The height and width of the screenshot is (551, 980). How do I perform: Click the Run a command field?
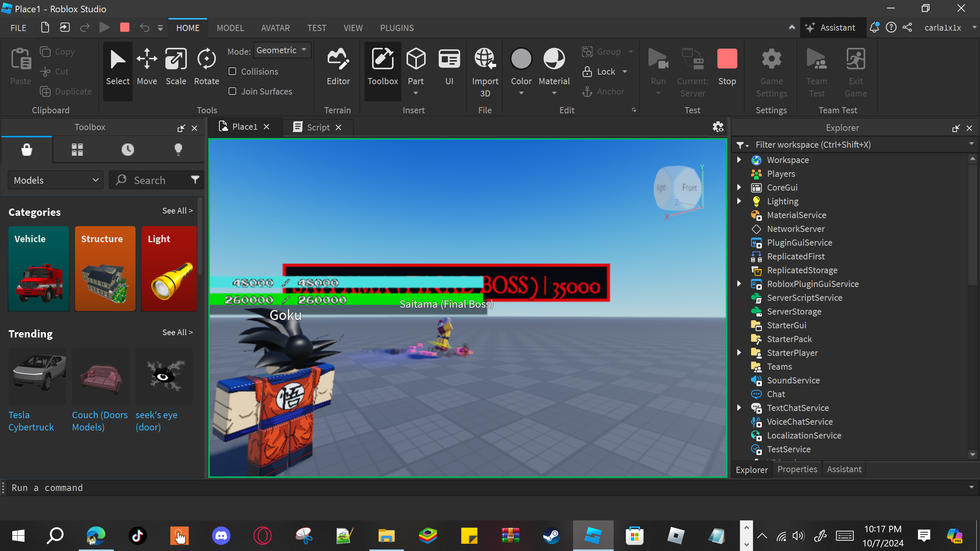(x=486, y=488)
